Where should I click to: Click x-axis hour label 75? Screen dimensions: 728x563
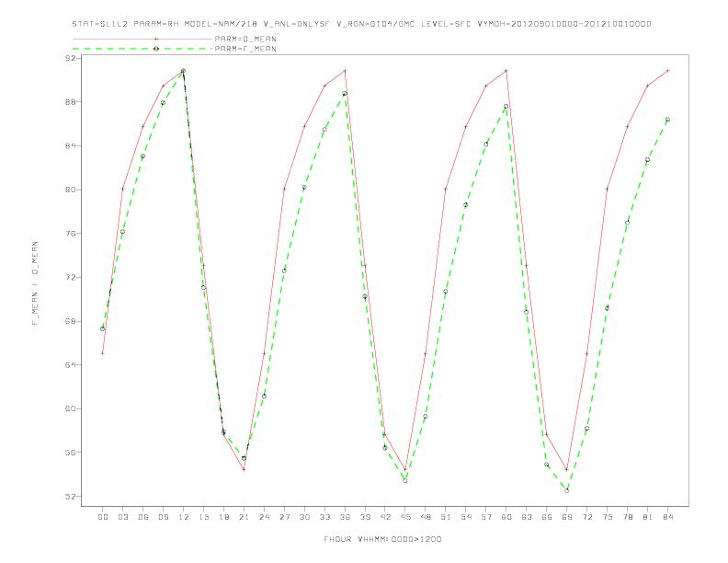[x=608, y=517]
